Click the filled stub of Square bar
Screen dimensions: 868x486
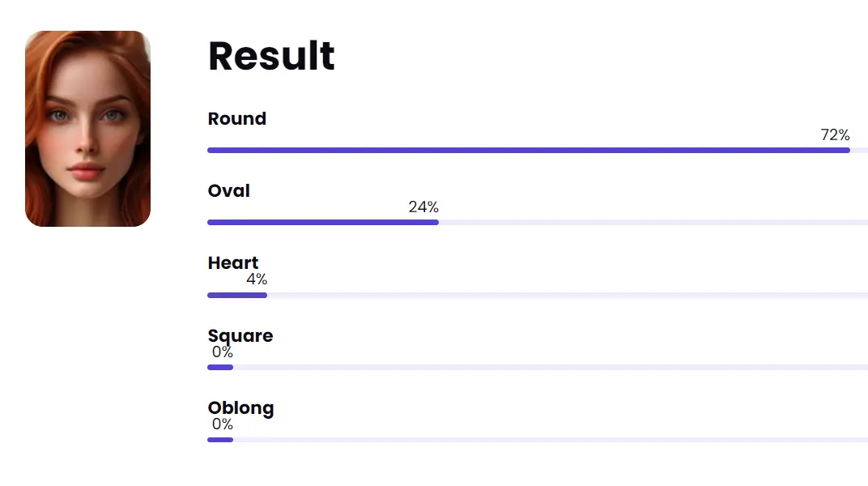point(220,367)
